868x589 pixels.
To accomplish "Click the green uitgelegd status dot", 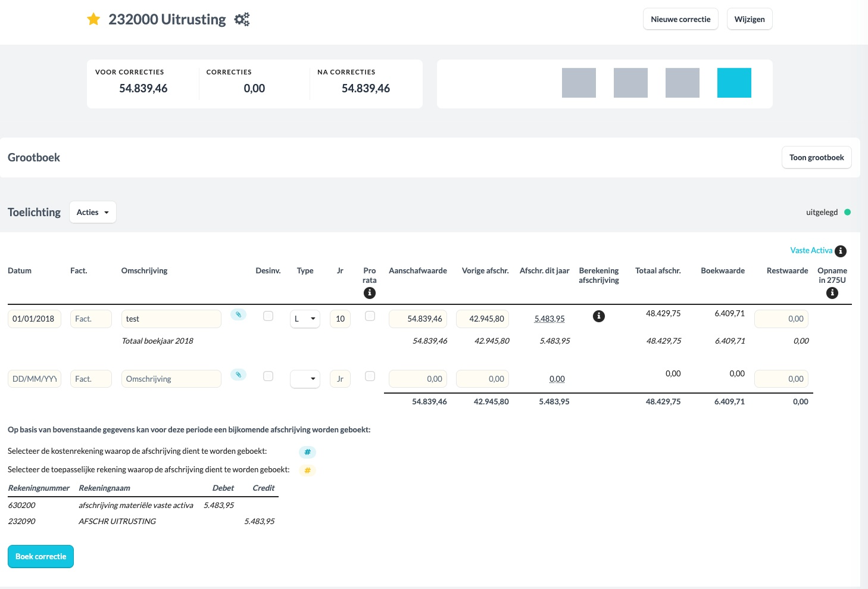I will pyautogui.click(x=848, y=212).
